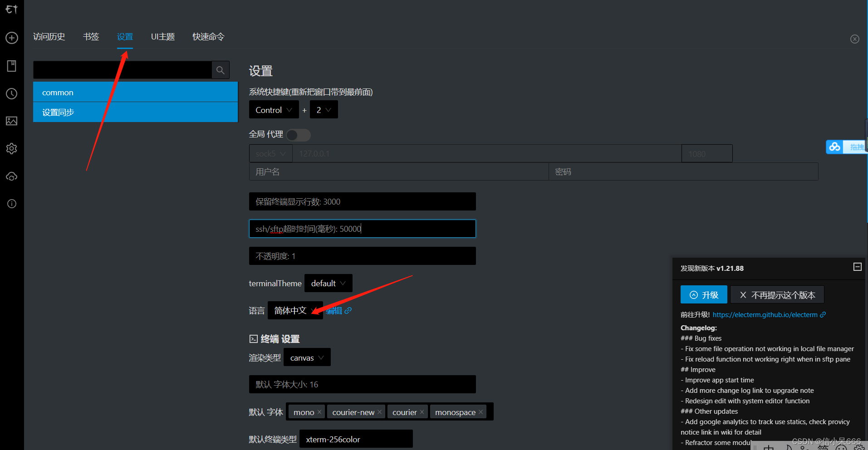This screenshot has width=868, height=450.
Task: Click ssh/sftp超时时间 field
Action: 363,229
